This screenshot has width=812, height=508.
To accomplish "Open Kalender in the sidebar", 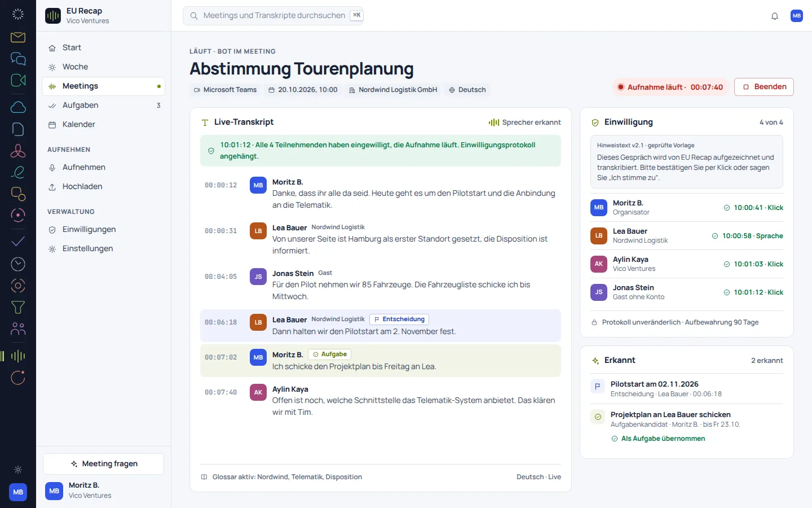I will (x=104, y=125).
